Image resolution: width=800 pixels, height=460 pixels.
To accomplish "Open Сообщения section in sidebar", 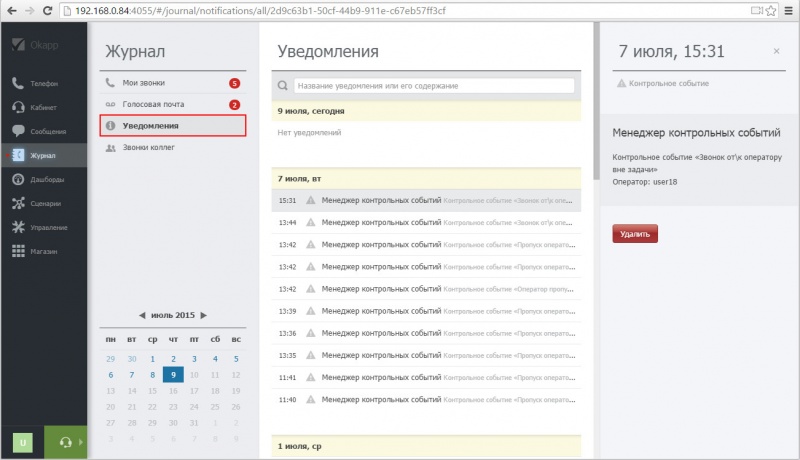I will point(43,131).
